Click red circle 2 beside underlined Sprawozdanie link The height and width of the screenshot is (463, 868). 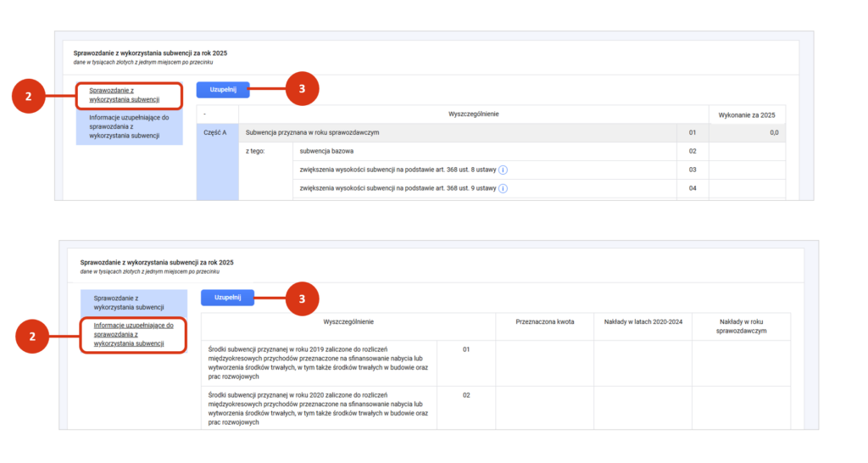(x=28, y=97)
